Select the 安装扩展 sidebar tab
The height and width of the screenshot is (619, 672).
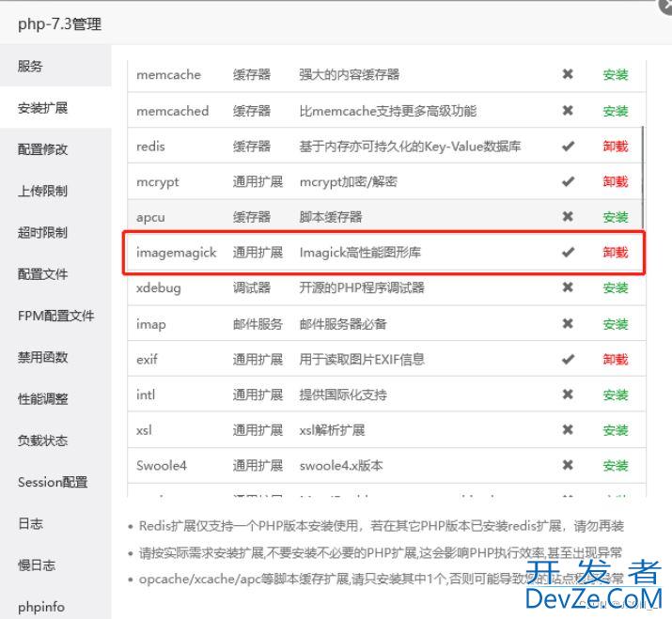pyautogui.click(x=55, y=108)
